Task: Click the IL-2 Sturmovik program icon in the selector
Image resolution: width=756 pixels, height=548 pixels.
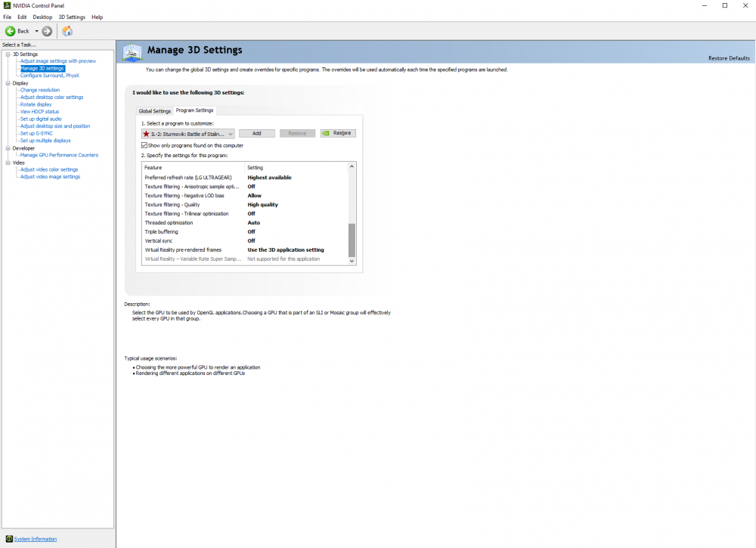Action: (145, 133)
